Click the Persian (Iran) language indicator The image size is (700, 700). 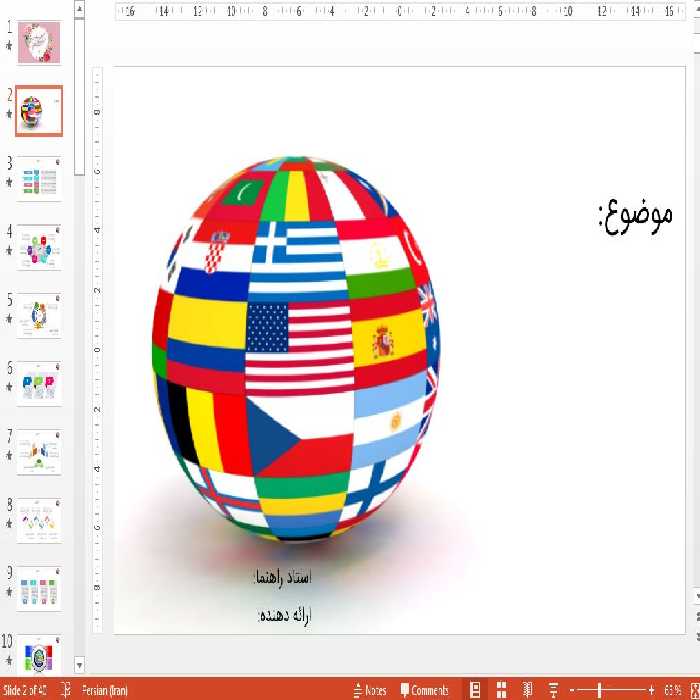pyautogui.click(x=105, y=690)
